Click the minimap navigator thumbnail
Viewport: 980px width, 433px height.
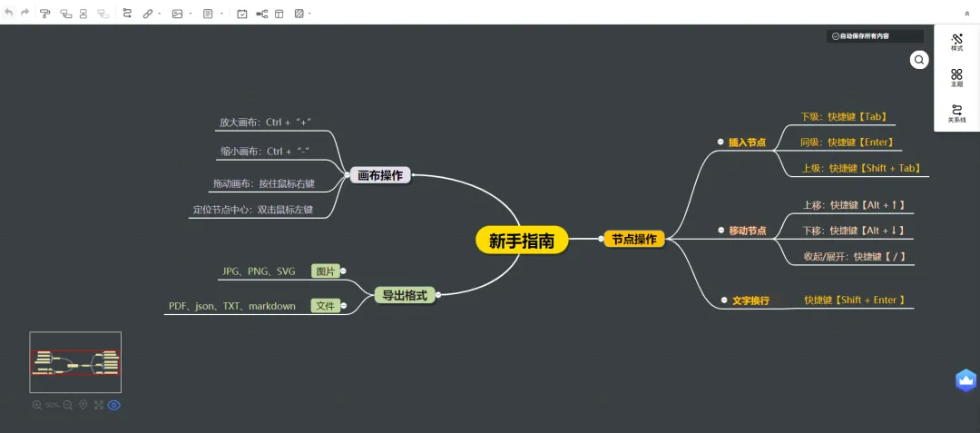coord(75,362)
